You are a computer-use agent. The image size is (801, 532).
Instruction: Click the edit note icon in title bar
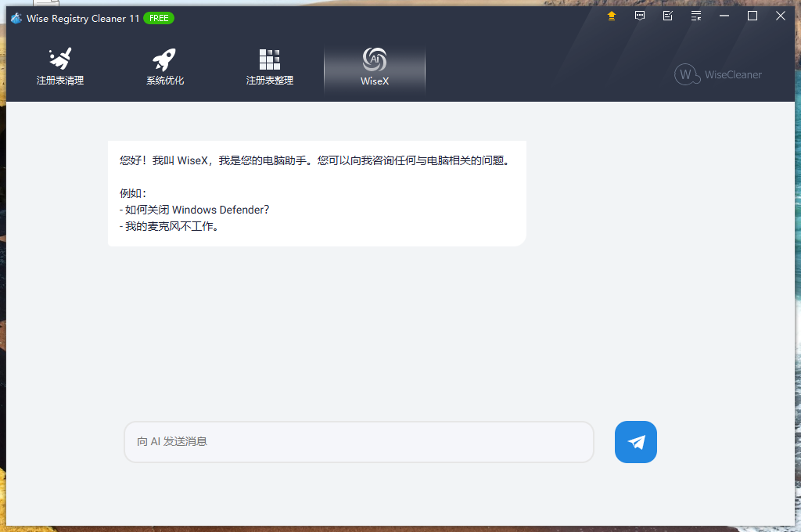coord(668,16)
